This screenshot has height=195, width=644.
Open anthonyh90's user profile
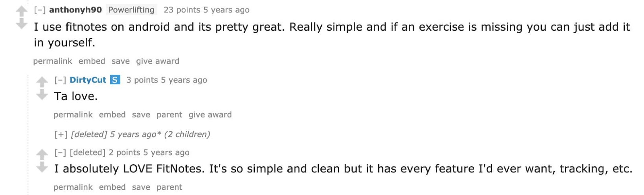click(x=75, y=10)
